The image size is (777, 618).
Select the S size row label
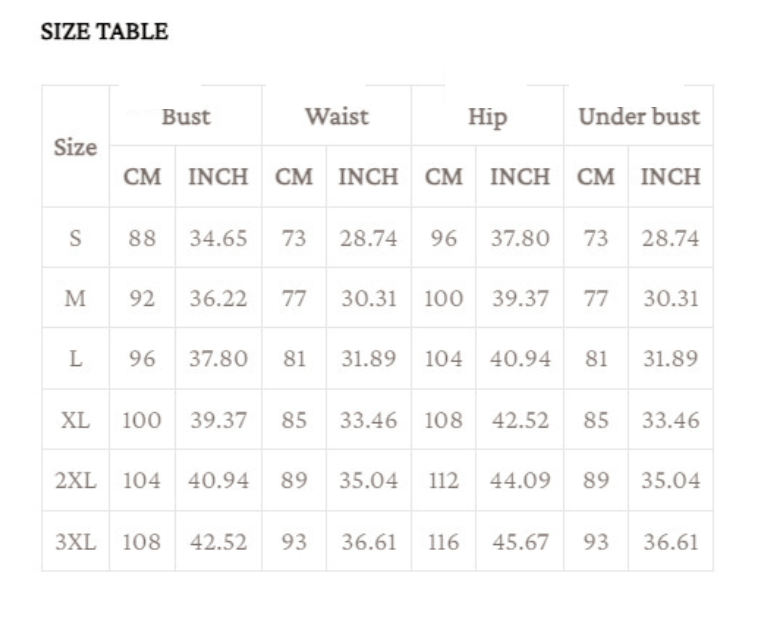75,238
